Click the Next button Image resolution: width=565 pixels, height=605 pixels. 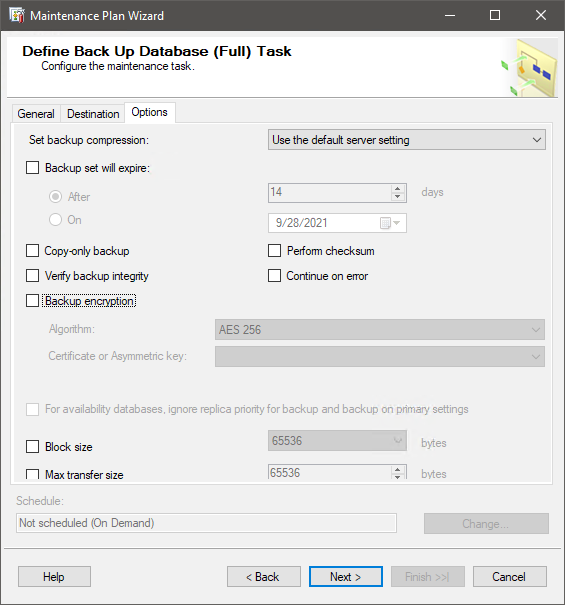tap(346, 576)
